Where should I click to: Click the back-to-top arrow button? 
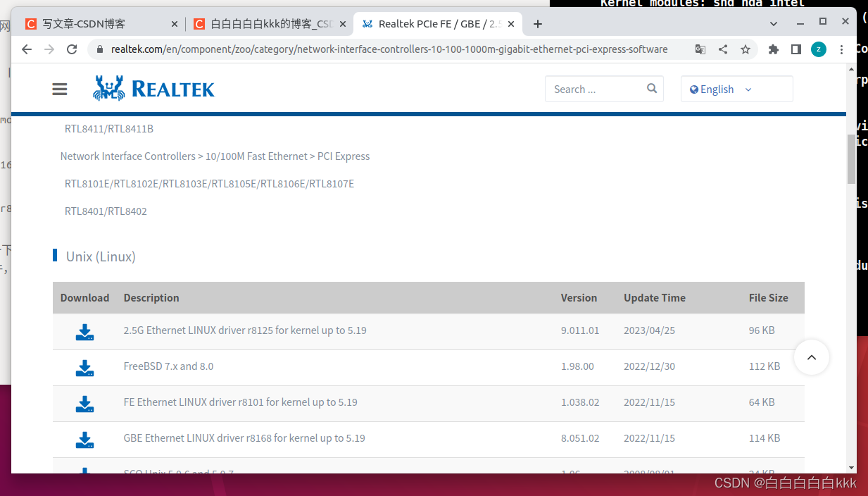811,357
